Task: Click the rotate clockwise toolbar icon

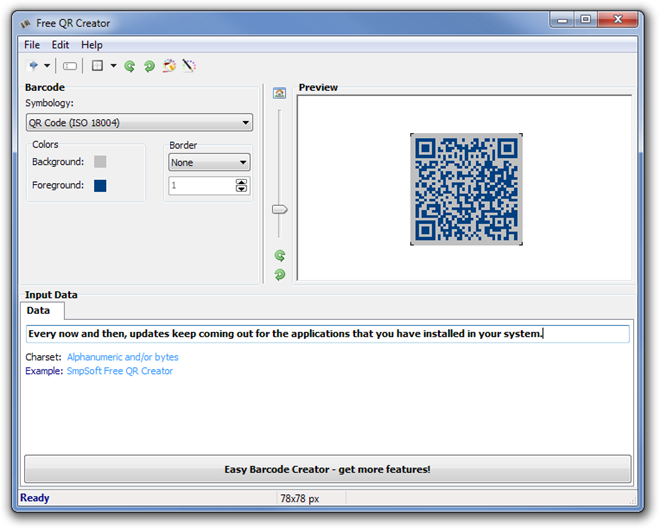Action: tap(149, 66)
